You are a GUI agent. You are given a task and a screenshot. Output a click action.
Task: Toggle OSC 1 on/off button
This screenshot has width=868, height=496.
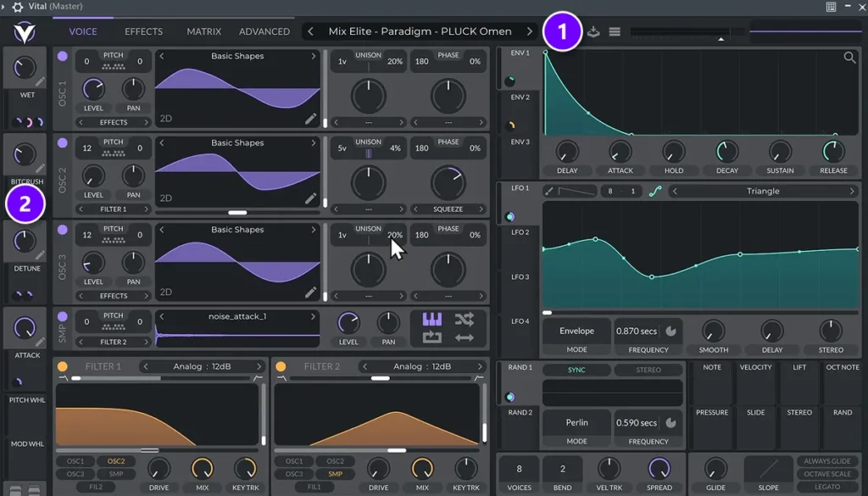63,56
